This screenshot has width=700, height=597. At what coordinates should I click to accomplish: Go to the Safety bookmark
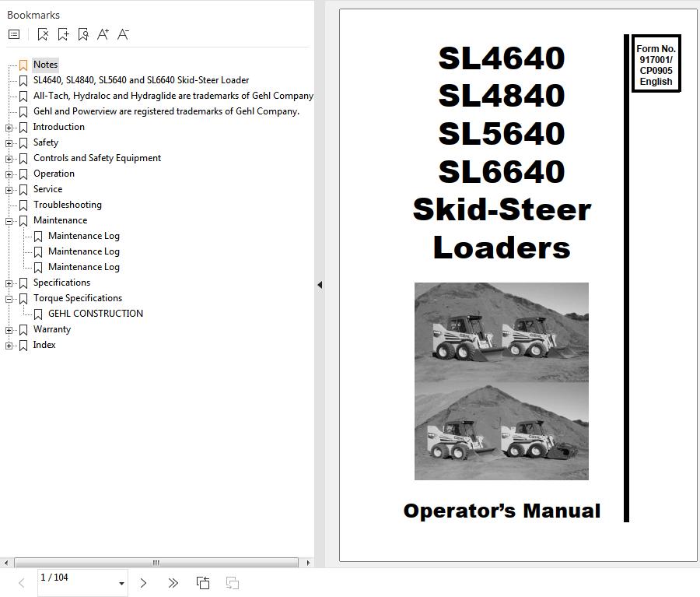tap(46, 142)
